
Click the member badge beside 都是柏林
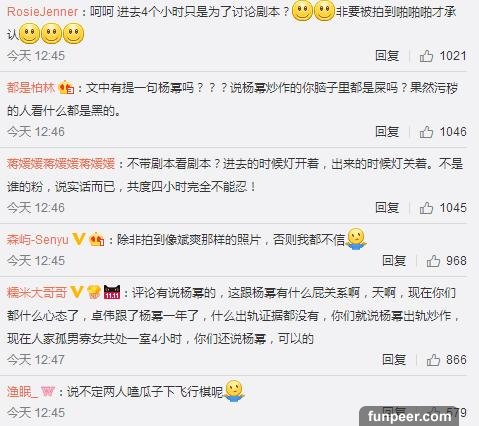[66, 88]
